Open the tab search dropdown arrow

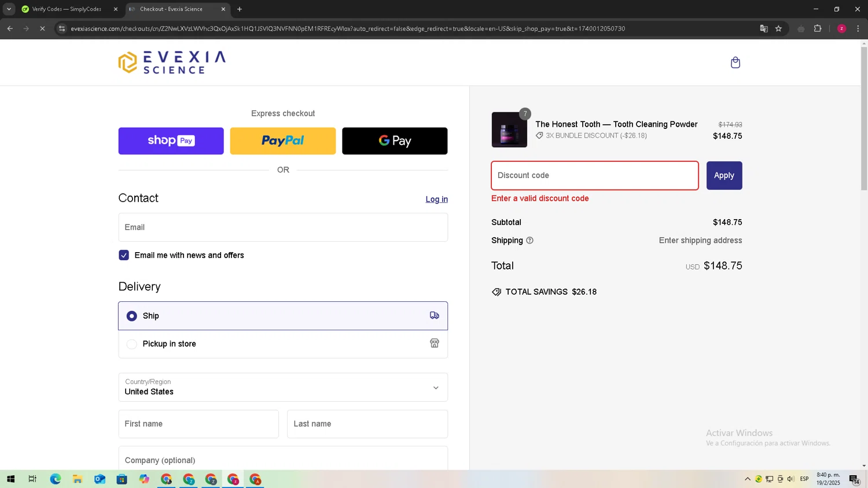[x=9, y=9]
